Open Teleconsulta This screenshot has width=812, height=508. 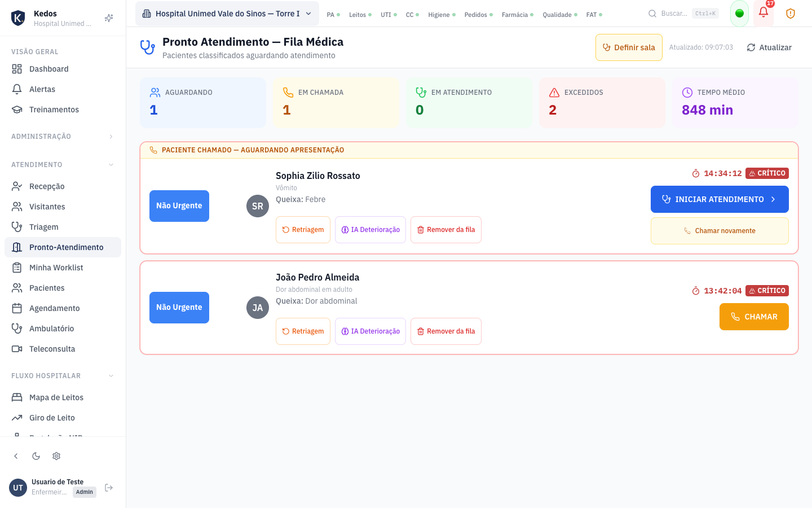point(63,349)
